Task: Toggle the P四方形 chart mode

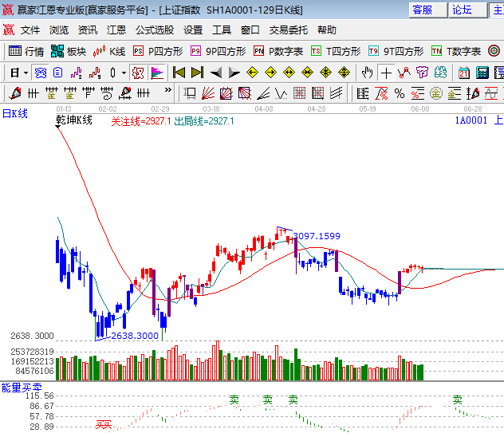Action: 158,51
